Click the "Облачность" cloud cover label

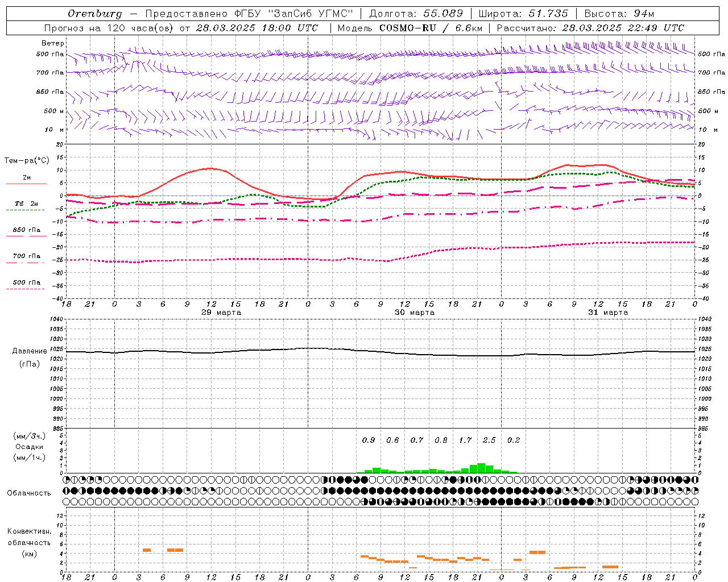[x=29, y=493]
